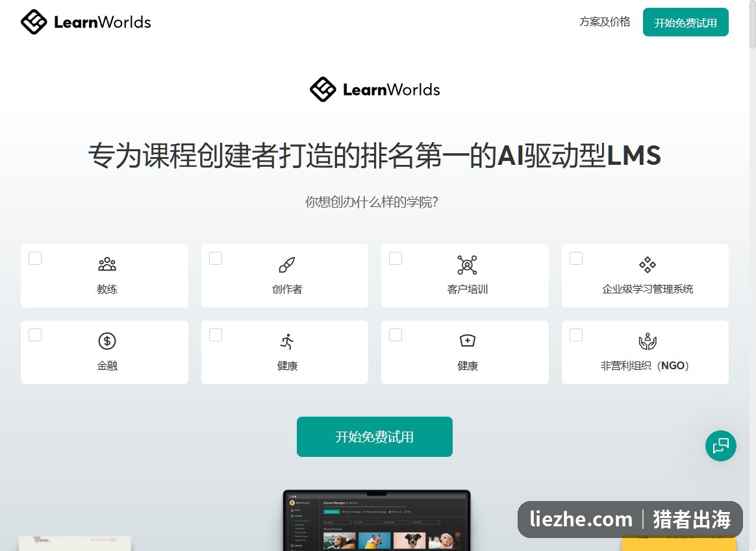The height and width of the screenshot is (551, 756).
Task: Tick the 金融 checkbox
Action: tap(35, 335)
